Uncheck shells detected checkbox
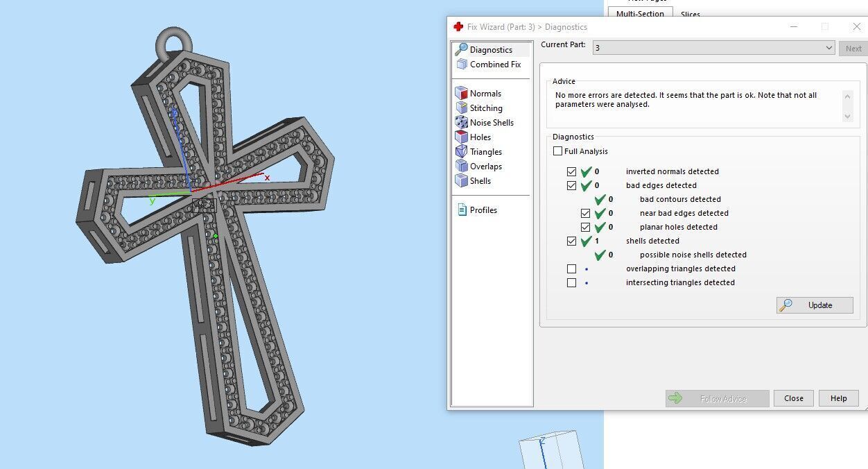The image size is (868, 469). 571,241
